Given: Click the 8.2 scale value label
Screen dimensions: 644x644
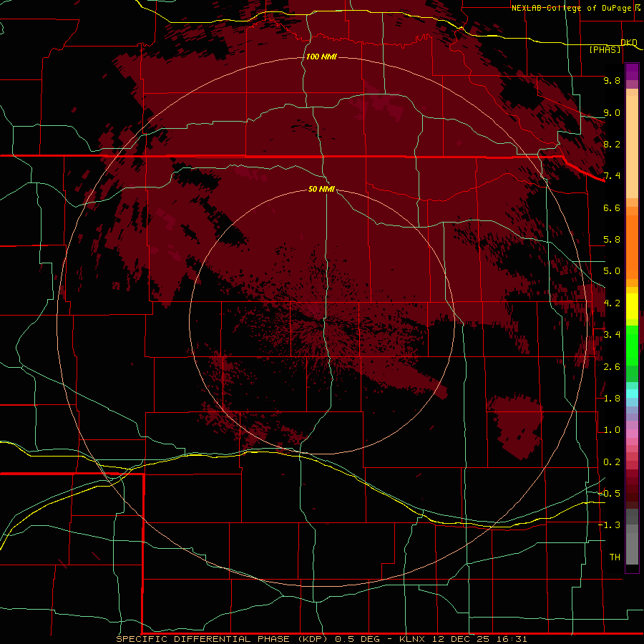Looking at the screenshot, I should [x=612, y=144].
